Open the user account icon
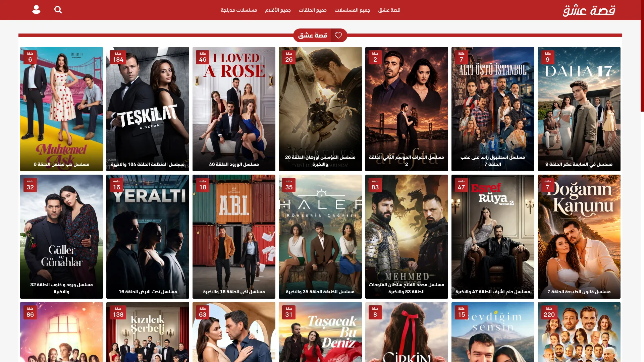The width and height of the screenshot is (644, 362). coord(36,10)
